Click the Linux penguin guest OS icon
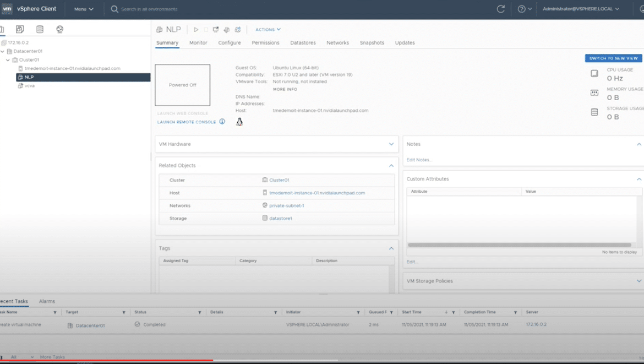The height and width of the screenshot is (364, 644). coord(239,122)
